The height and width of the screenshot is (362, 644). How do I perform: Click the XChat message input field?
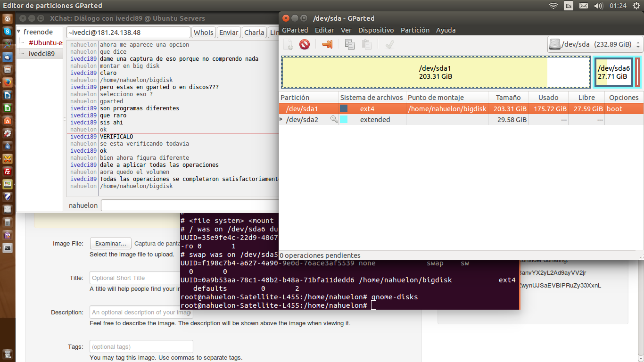pyautogui.click(x=190, y=206)
